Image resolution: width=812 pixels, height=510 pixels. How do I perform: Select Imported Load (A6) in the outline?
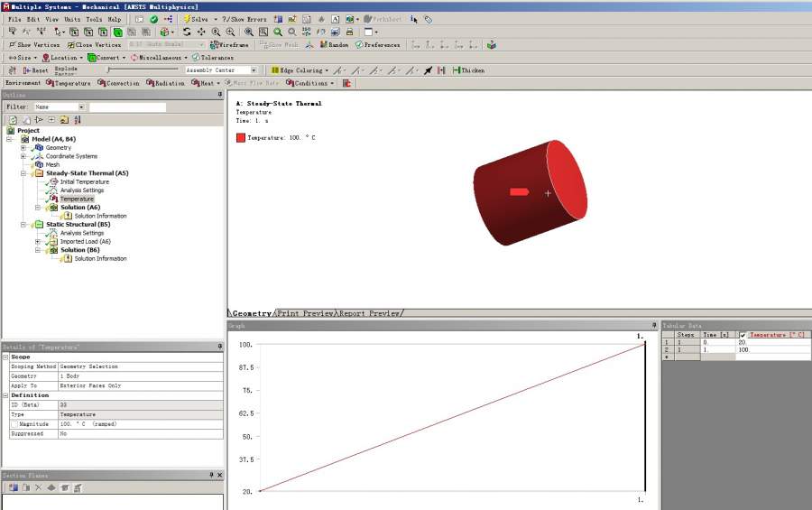85,242
